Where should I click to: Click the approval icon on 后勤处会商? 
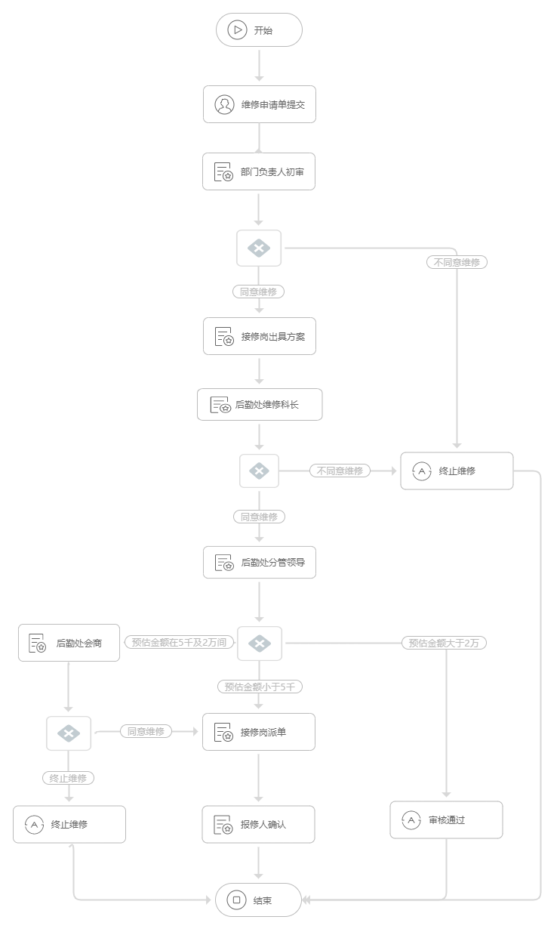(x=38, y=644)
